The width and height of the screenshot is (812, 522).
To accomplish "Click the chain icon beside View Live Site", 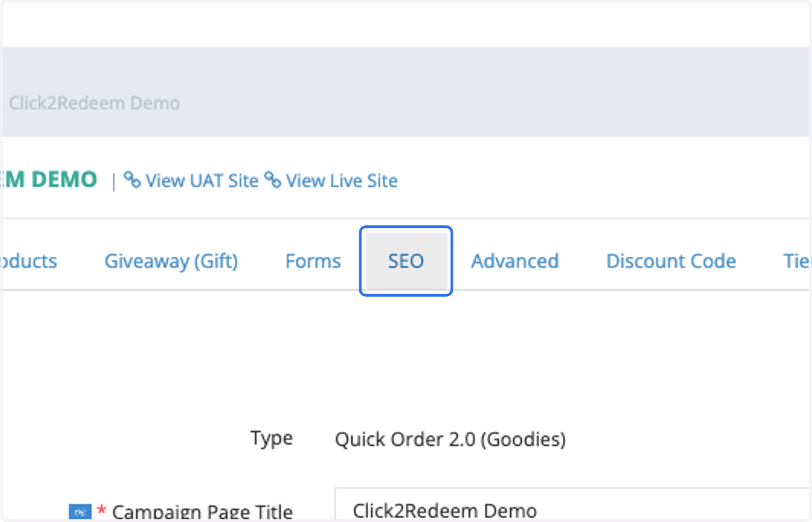I will pyautogui.click(x=273, y=181).
